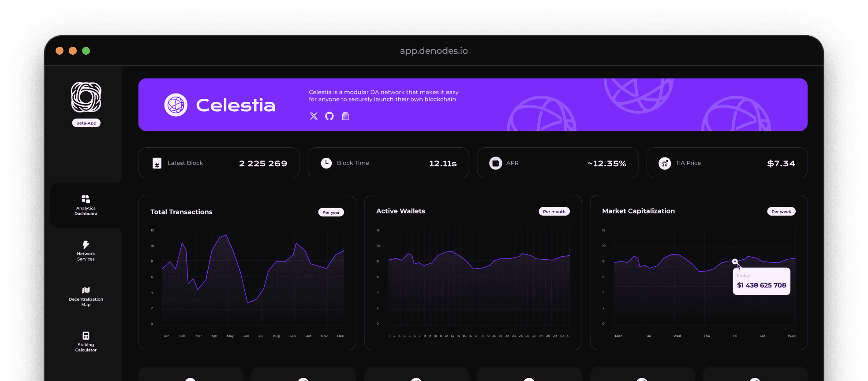
Task: Click the TIA Price value $7.34
Action: [x=781, y=164]
